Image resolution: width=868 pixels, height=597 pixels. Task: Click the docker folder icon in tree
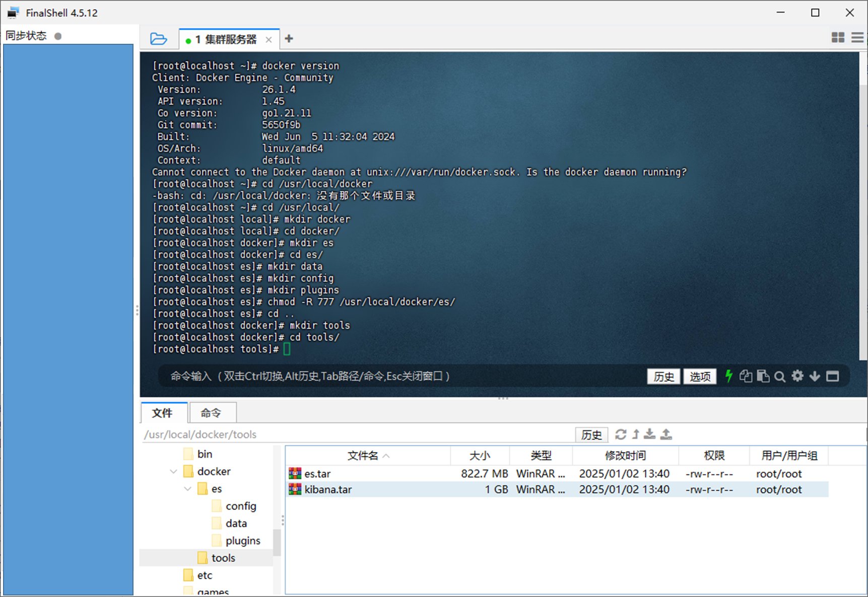pos(188,471)
